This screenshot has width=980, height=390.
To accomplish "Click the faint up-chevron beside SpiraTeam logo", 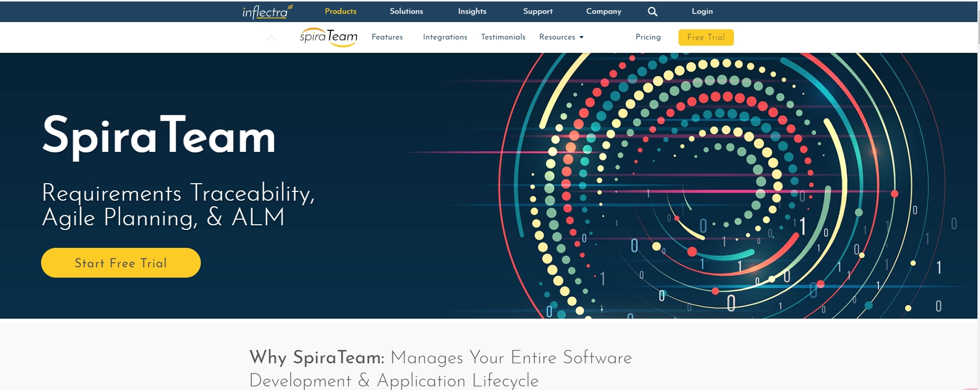I will pyautogui.click(x=271, y=37).
